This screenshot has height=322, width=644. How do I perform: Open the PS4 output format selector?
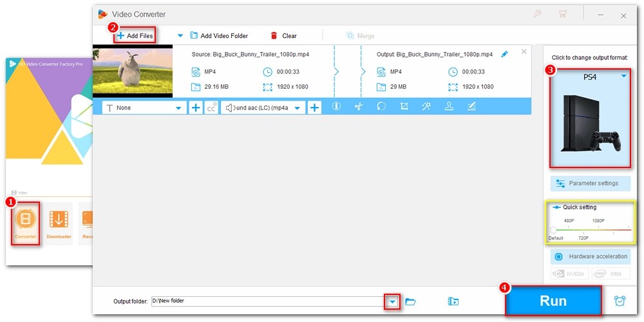click(x=590, y=118)
